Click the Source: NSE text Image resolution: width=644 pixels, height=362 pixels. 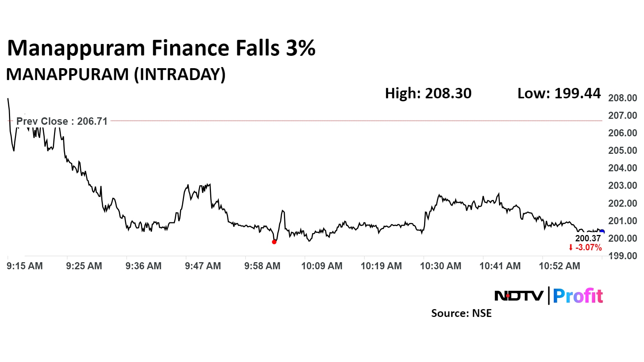[461, 313]
